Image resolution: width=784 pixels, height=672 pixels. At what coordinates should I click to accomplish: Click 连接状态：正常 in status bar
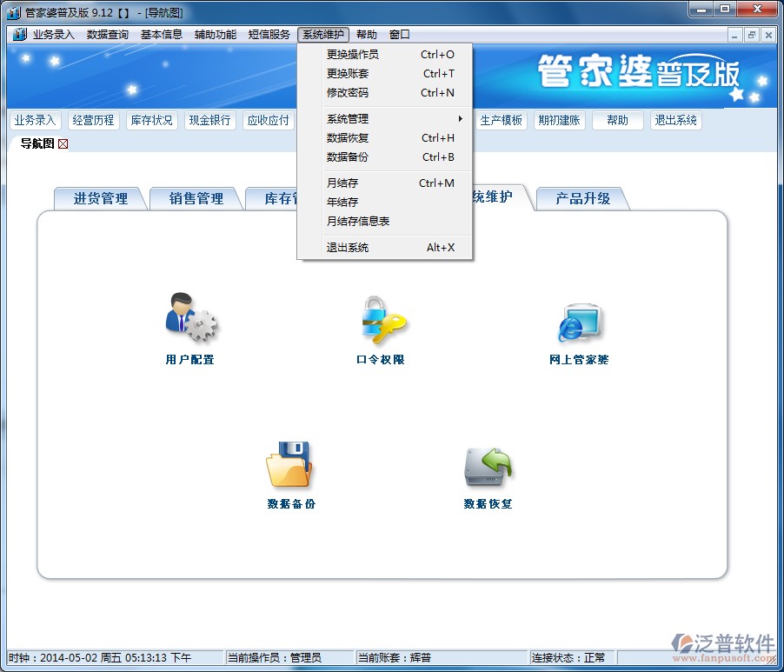pos(568,657)
